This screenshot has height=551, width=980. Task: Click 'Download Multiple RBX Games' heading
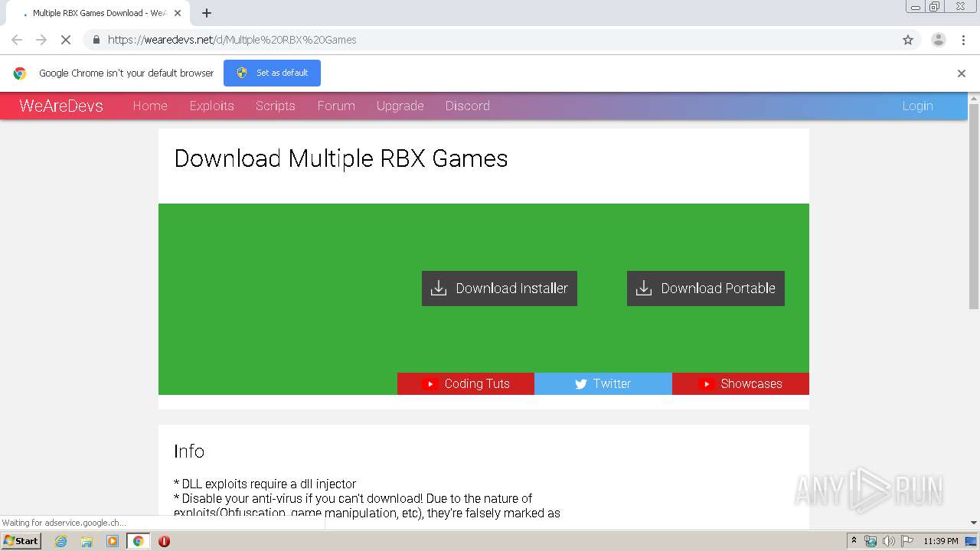tap(341, 158)
